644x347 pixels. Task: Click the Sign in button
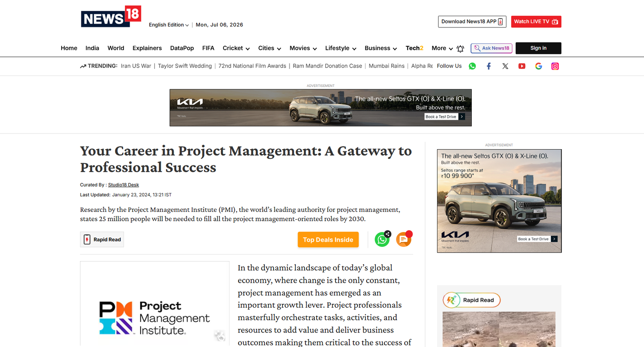tap(539, 48)
